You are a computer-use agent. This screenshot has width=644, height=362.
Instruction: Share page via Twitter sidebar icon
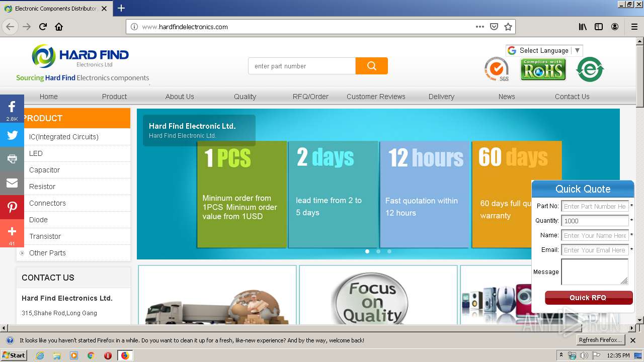pos(12,135)
